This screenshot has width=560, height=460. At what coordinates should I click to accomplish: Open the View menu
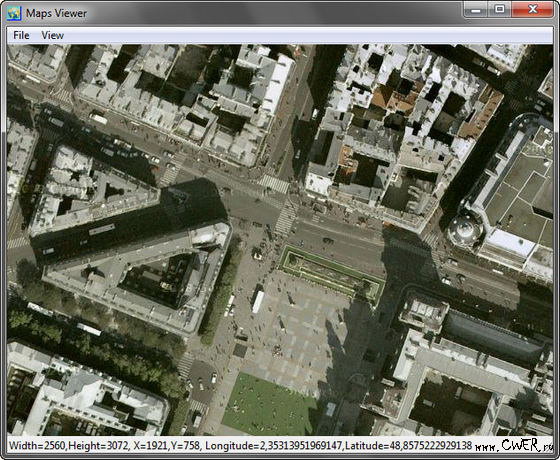pyautogui.click(x=52, y=35)
